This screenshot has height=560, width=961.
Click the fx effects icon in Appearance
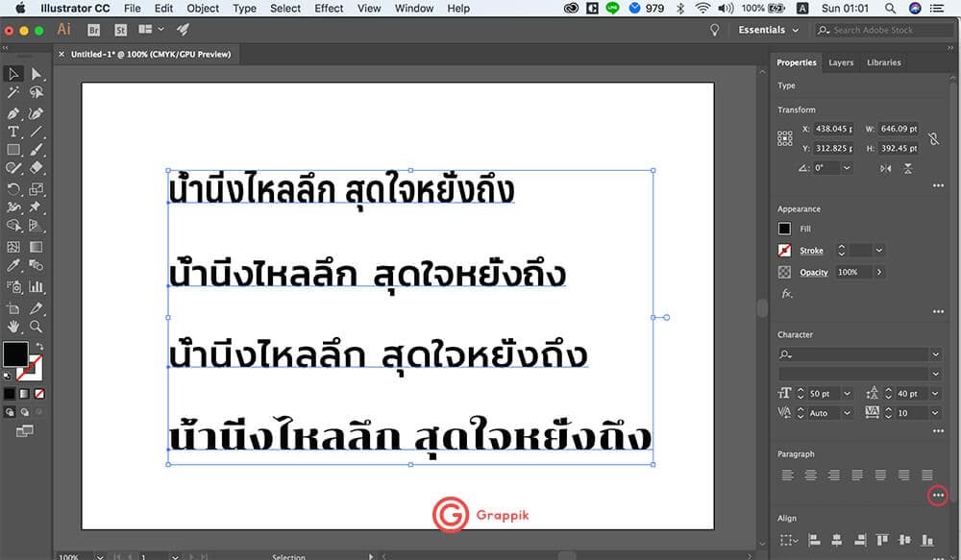pyautogui.click(x=786, y=294)
